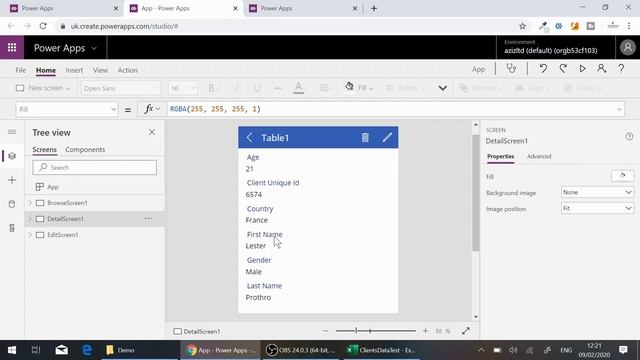Open the font size 16 dropdown

point(182,88)
